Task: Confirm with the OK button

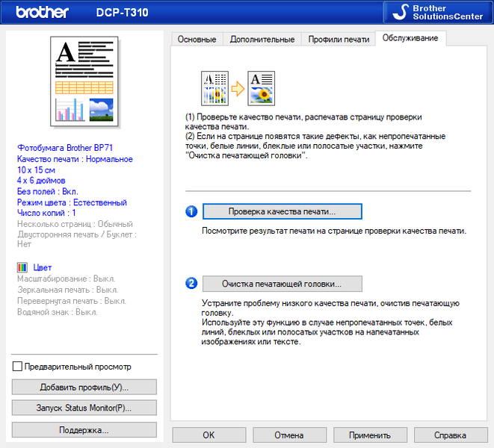Action: pos(209,435)
